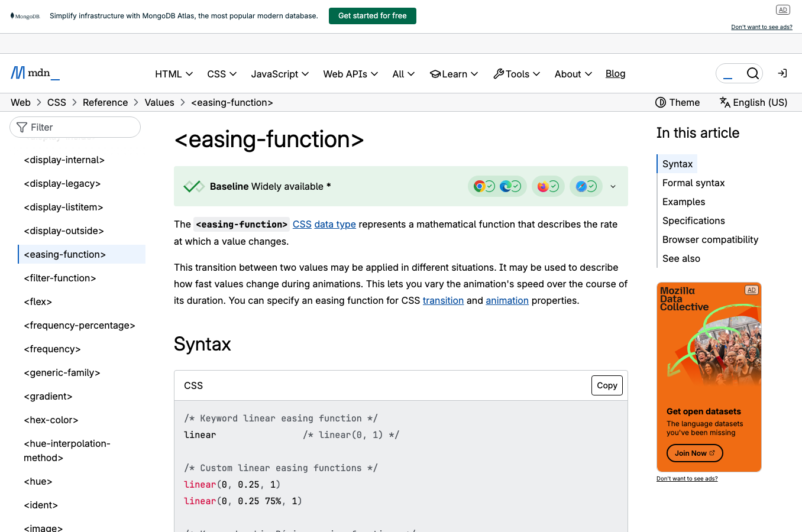This screenshot has height=532, width=802.
Task: Click CSS in the breadcrumb trail
Action: coord(57,102)
